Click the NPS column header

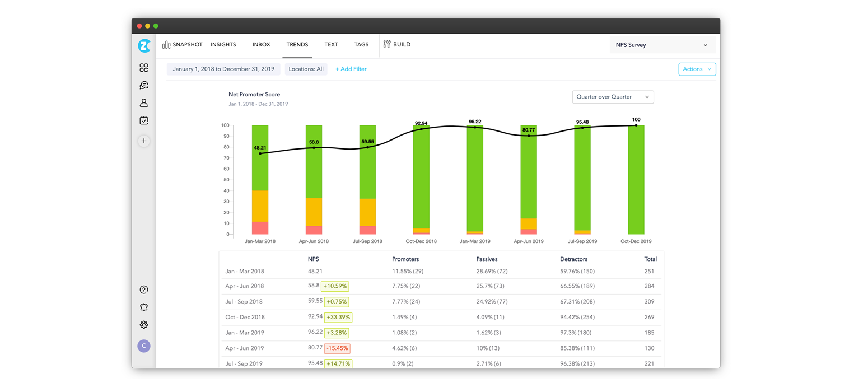click(314, 259)
